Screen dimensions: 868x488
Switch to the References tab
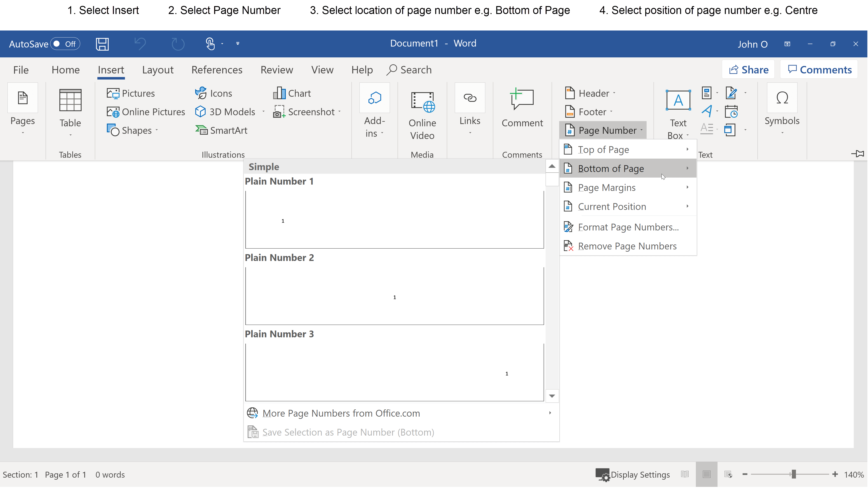217,69
